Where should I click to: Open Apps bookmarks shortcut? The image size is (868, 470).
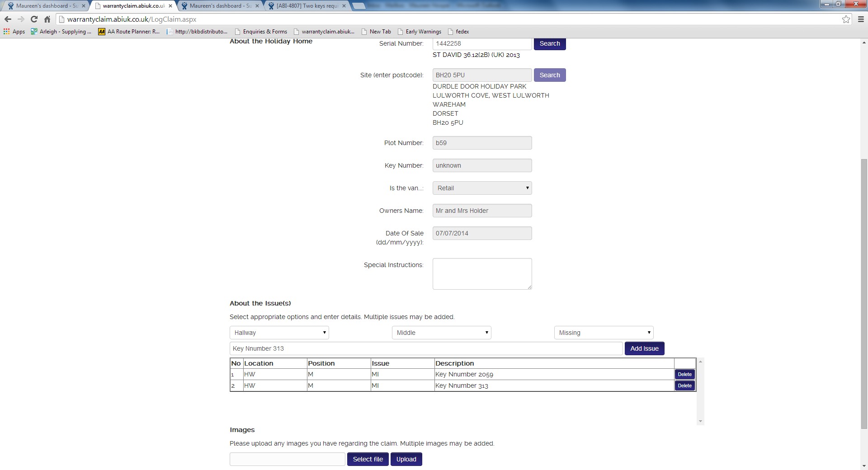(14, 32)
